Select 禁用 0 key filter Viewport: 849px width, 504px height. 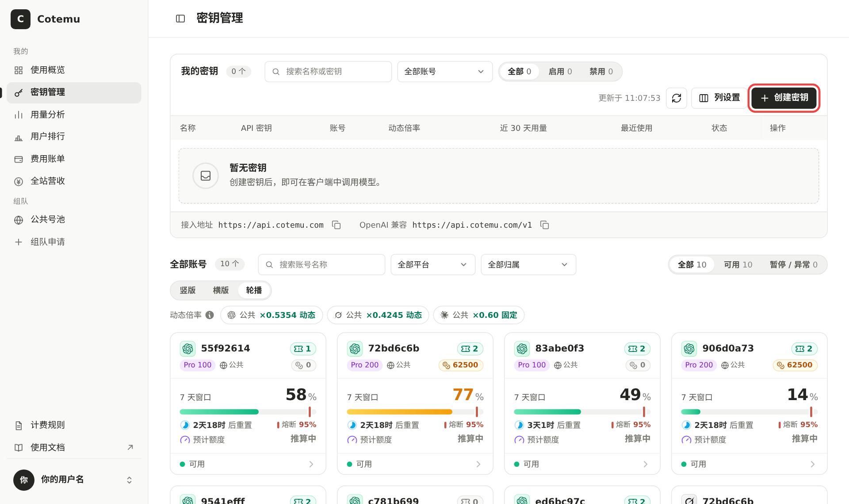click(601, 72)
